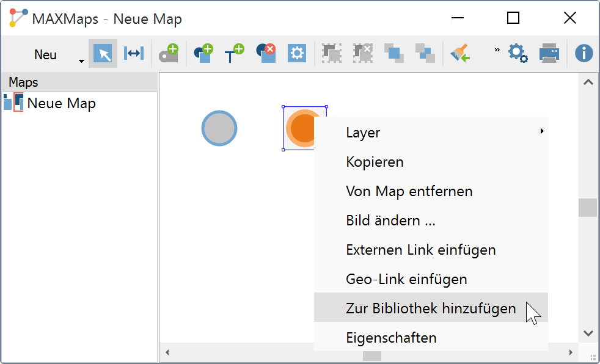
Task: Open the Layer submenu
Action: point(431,133)
